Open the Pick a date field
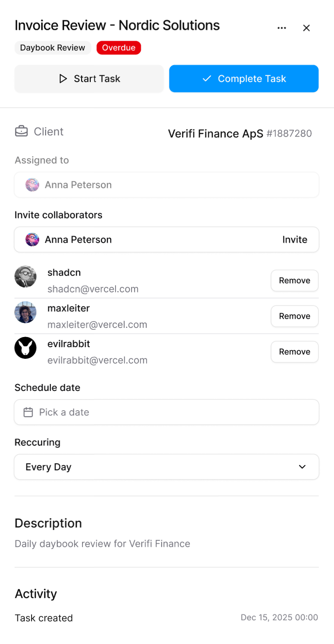The width and height of the screenshot is (334, 644). pyautogui.click(x=167, y=412)
